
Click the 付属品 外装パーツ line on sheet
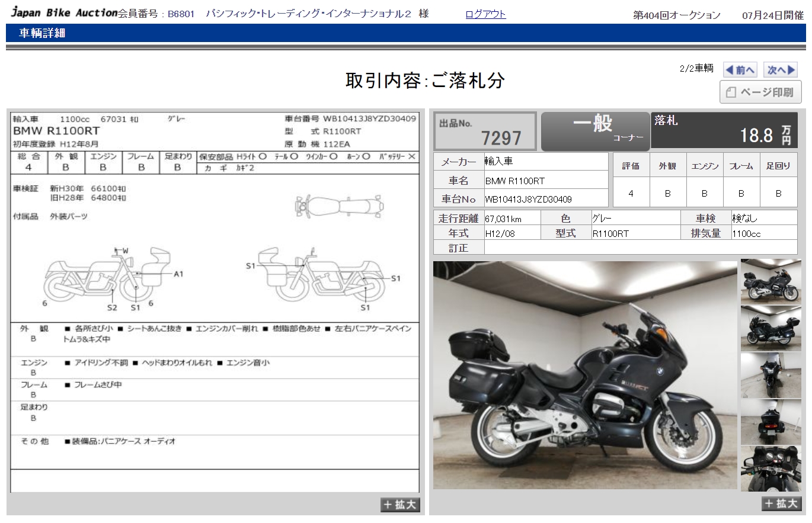50,217
